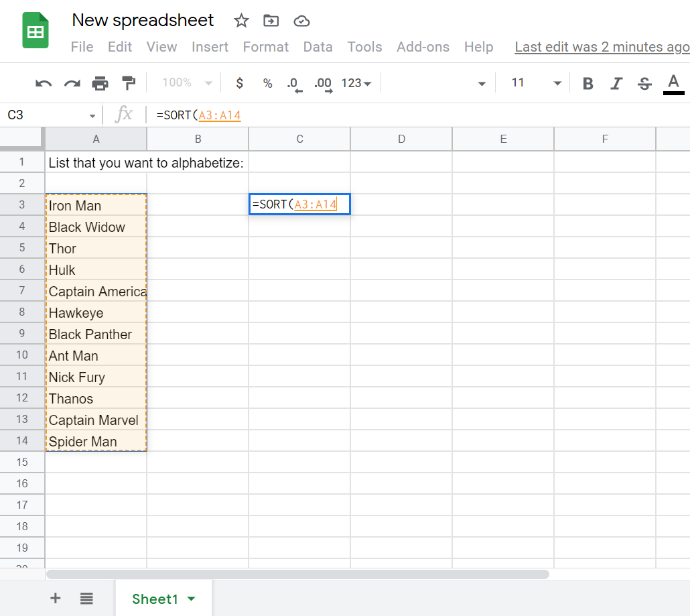The height and width of the screenshot is (616, 690).
Task: Open the All Sheets list icon
Action: (x=86, y=599)
